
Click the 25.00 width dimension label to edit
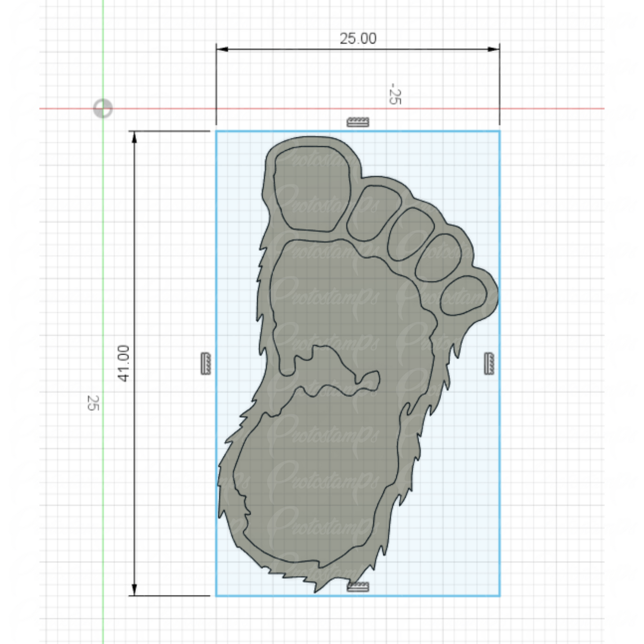(358, 38)
